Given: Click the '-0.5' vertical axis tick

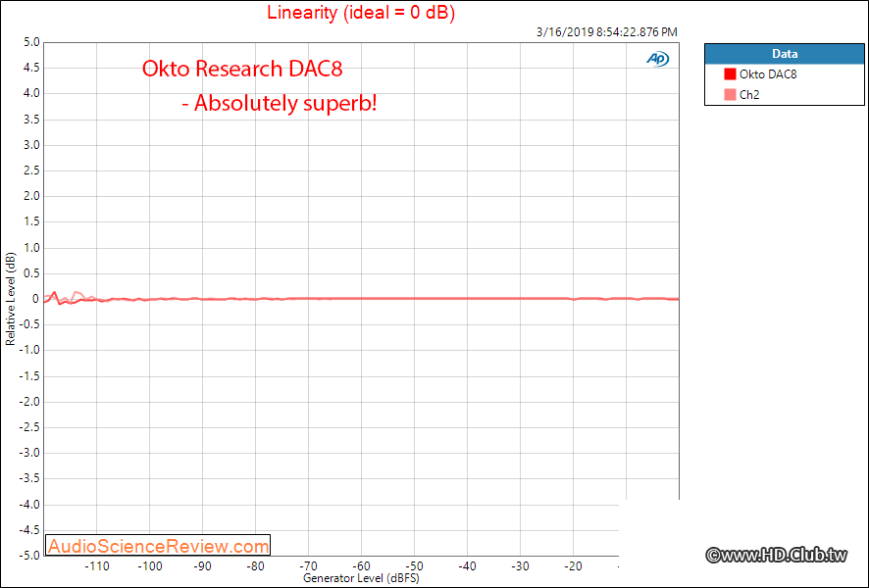Looking at the screenshot, I should [29, 324].
